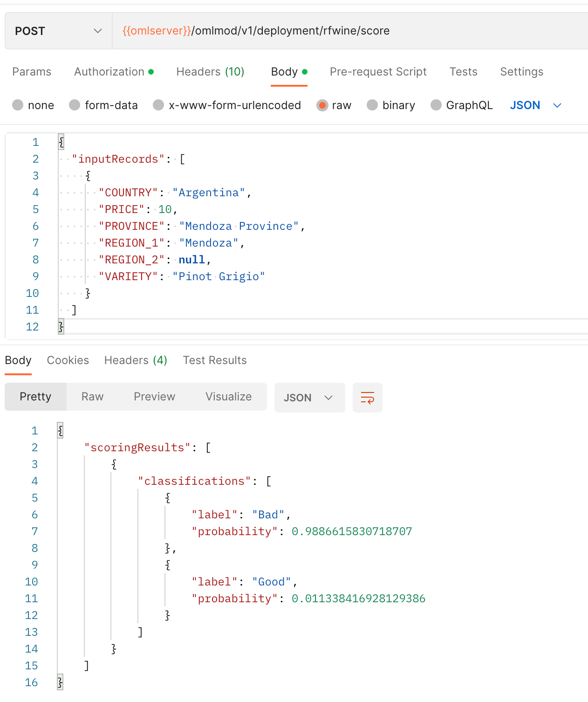Collapse the root JSON object in request body
588x702 pixels.
click(61, 141)
